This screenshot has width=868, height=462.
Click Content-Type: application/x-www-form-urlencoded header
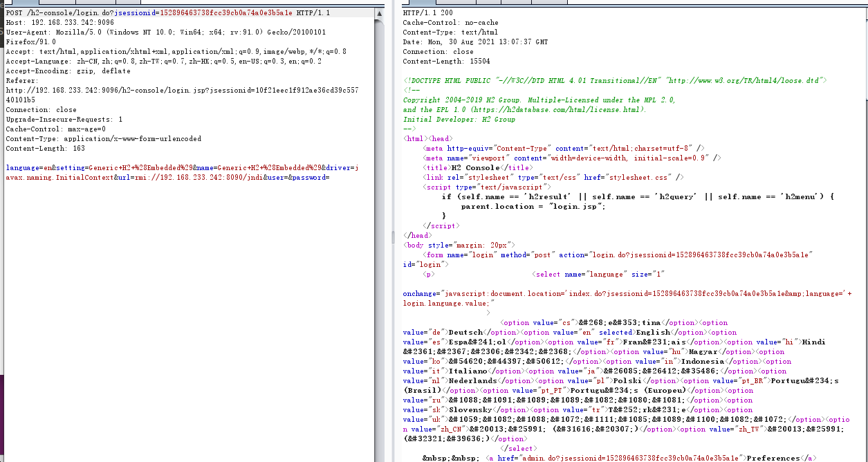pyautogui.click(x=104, y=139)
